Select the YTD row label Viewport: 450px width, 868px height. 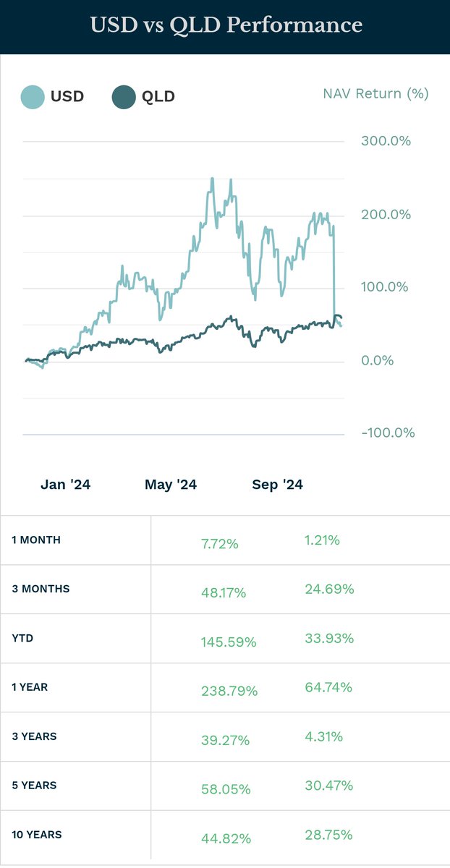(22, 638)
